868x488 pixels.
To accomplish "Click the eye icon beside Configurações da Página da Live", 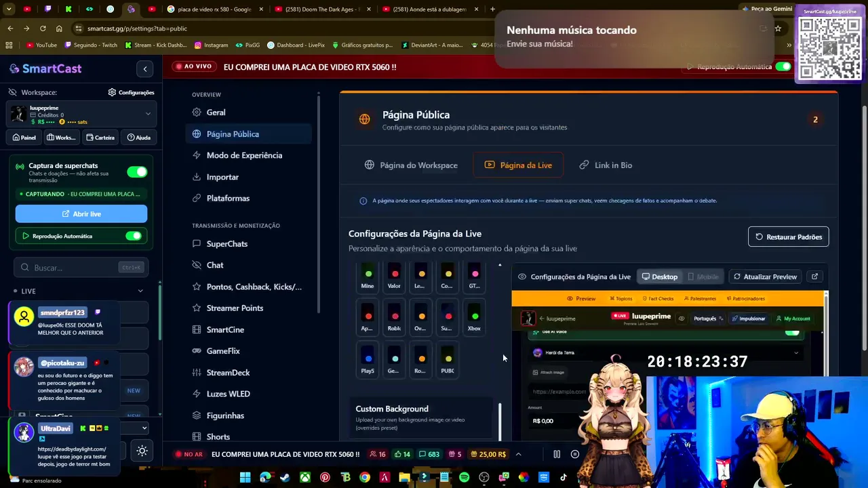I will tap(522, 277).
